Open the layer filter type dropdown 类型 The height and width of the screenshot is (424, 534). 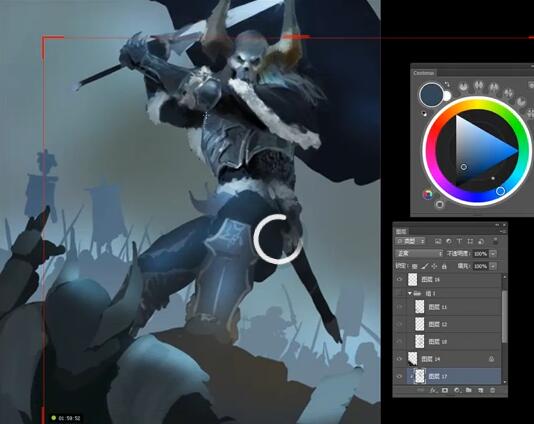410,241
